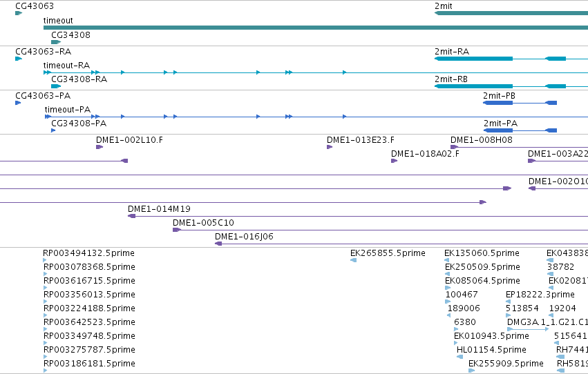Select the 189006 EST label
588x374 pixels.
464,308
